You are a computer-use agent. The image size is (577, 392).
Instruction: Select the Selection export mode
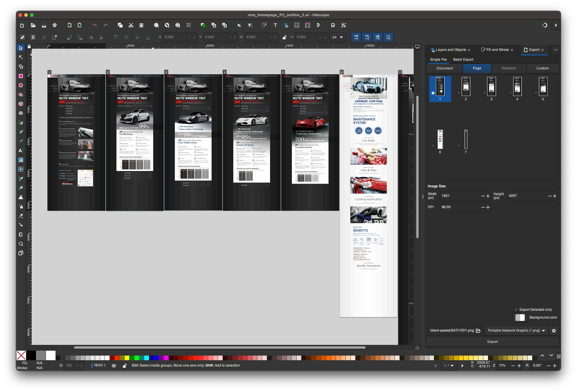point(509,68)
